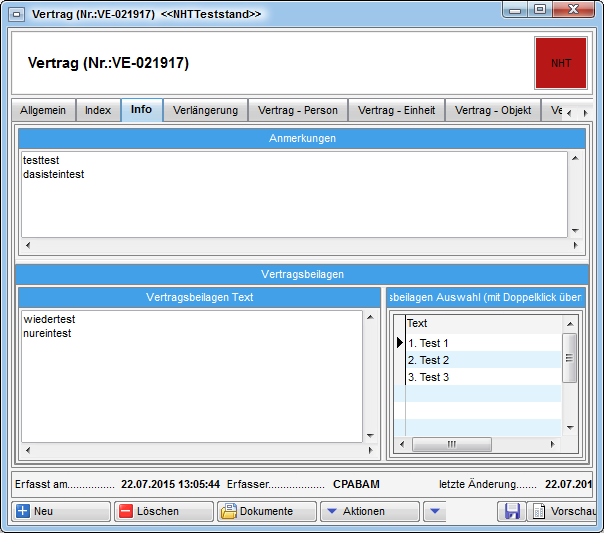Expand the Aktionen dropdown menu
The width and height of the screenshot is (604, 533).
(369, 511)
